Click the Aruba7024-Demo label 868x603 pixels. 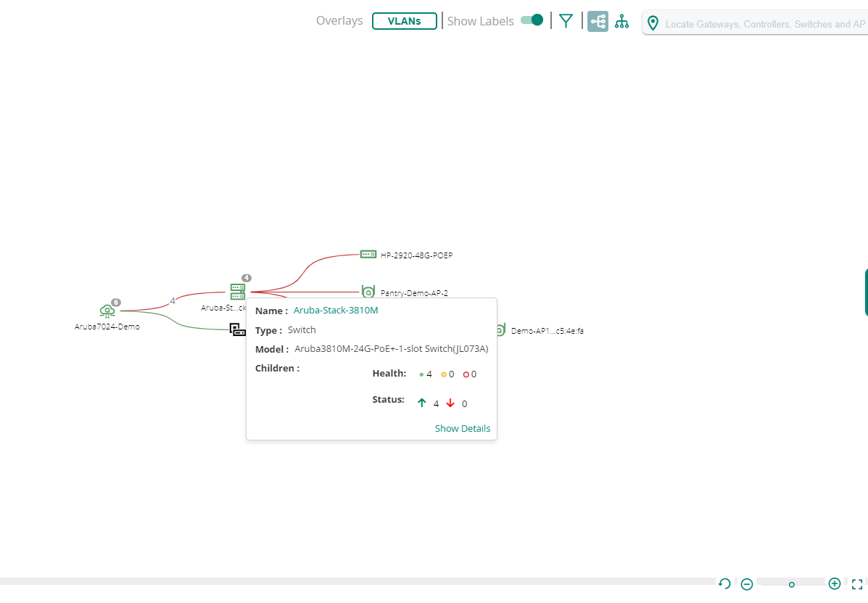click(x=107, y=327)
